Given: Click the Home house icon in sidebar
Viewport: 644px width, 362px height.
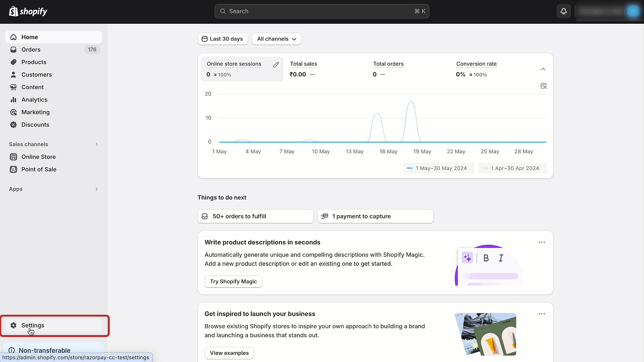Looking at the screenshot, I should coord(13,37).
